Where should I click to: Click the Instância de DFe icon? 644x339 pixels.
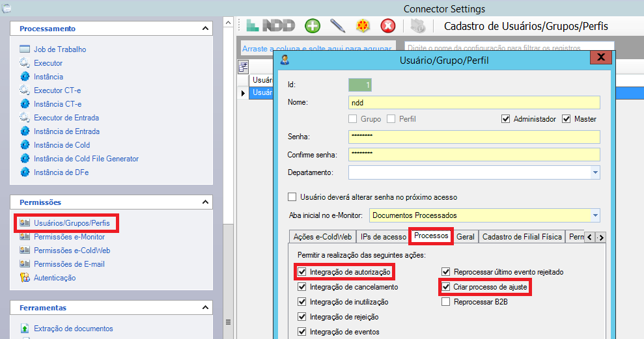(x=25, y=172)
